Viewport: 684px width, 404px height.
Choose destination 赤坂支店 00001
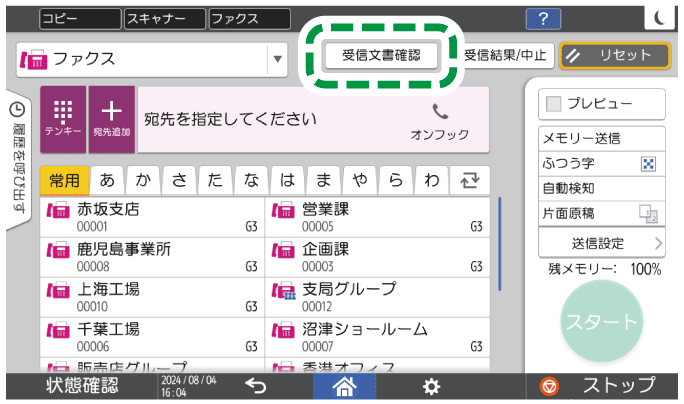coord(152,217)
